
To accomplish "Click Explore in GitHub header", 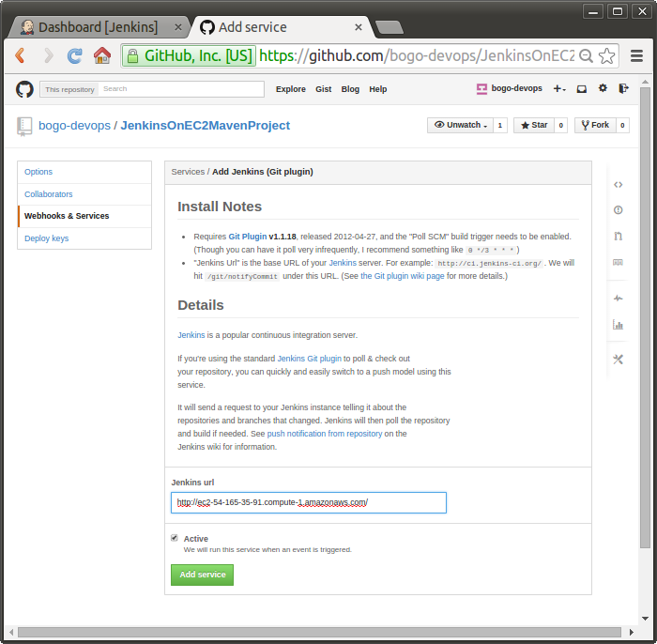I will [x=290, y=89].
